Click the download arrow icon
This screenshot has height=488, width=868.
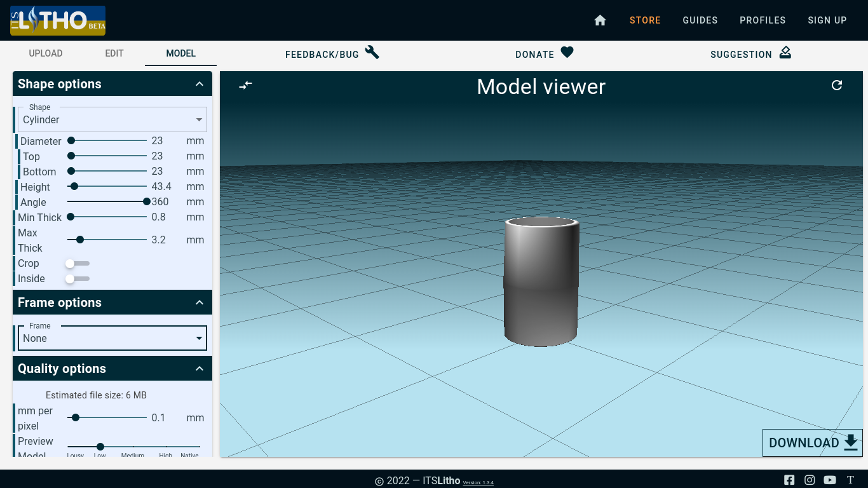click(851, 443)
